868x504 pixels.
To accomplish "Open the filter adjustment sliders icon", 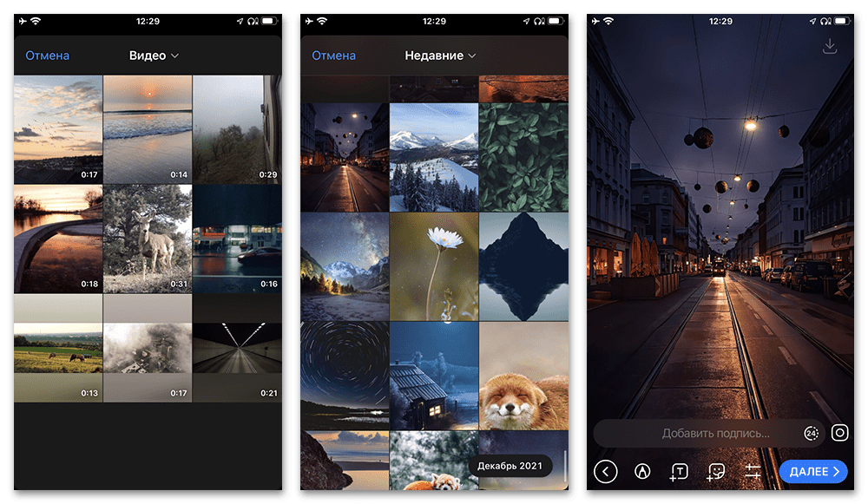I will click(753, 472).
